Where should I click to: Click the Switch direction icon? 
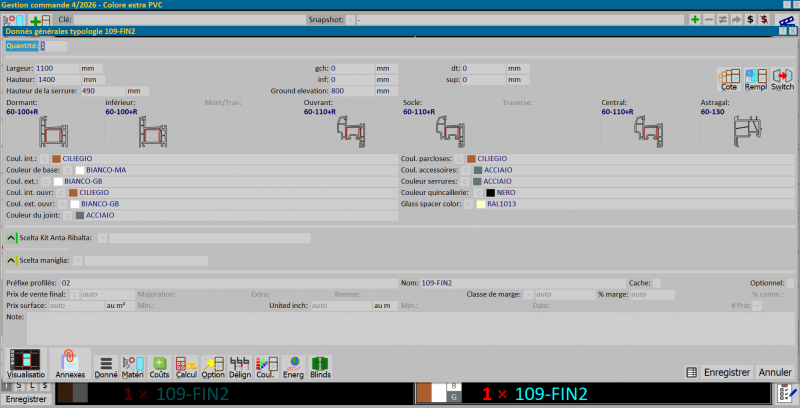coord(782,80)
